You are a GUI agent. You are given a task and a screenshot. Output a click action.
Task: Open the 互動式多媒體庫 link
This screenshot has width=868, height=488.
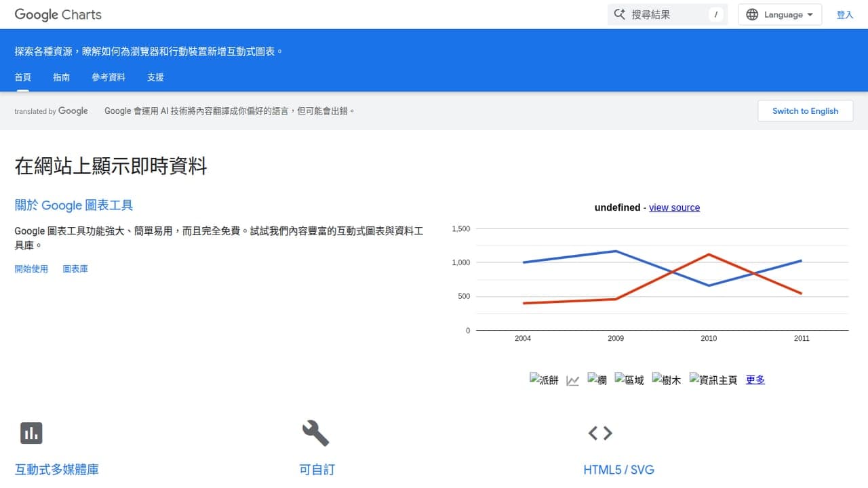tap(57, 470)
